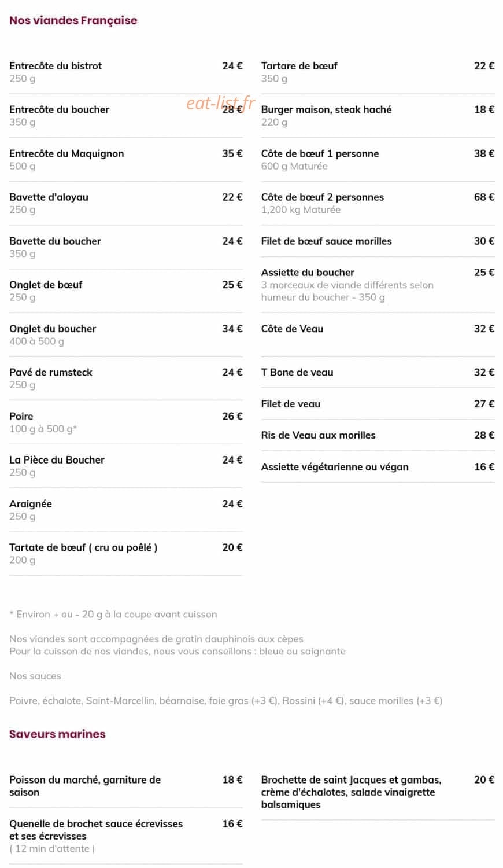Click the Saveurs marines heading
Viewport: 503px width, 868px height.
57,734
